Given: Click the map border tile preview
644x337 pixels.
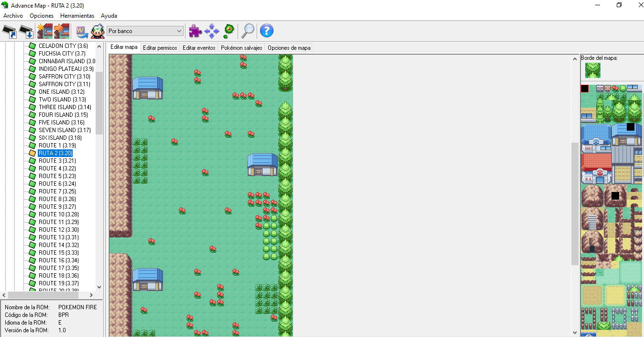Looking at the screenshot, I should [593, 70].
